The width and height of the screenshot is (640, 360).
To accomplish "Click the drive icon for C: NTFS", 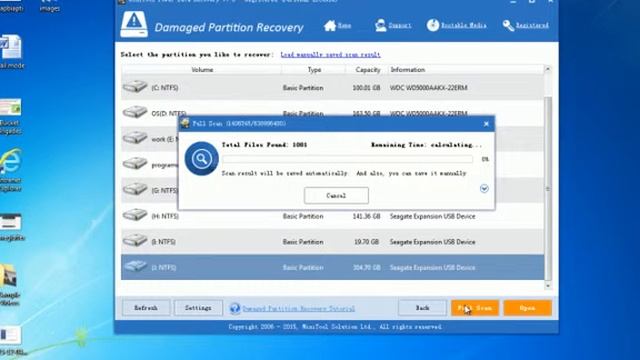I will pos(135,87).
